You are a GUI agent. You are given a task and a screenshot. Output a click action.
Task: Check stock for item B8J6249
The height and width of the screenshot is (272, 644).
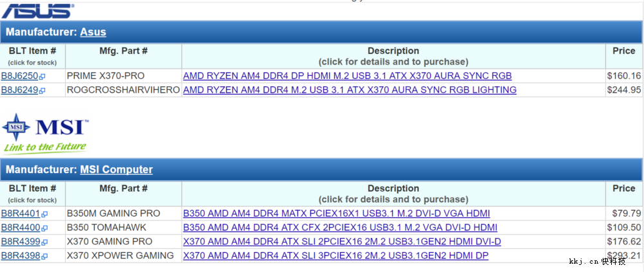tap(19, 90)
